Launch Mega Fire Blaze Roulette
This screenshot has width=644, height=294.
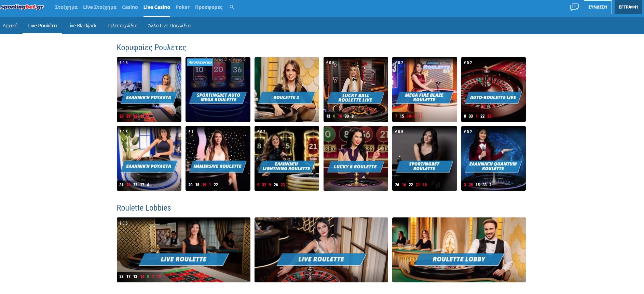425,90
